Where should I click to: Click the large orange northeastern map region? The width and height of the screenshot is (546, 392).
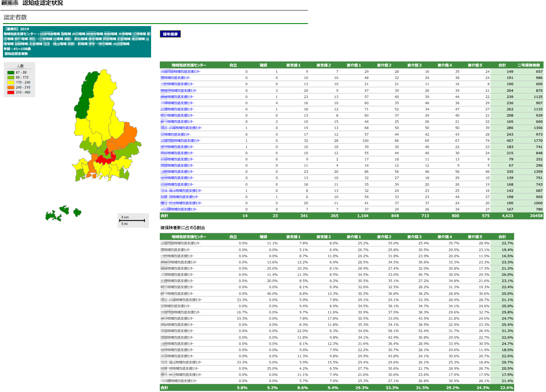(x=127, y=136)
